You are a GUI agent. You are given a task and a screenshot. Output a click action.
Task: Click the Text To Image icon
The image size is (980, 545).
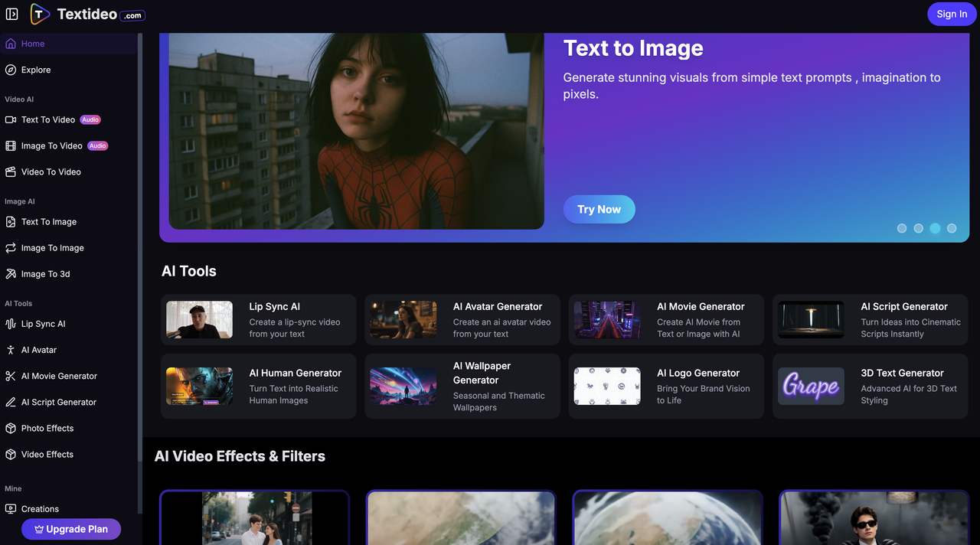pyautogui.click(x=11, y=222)
